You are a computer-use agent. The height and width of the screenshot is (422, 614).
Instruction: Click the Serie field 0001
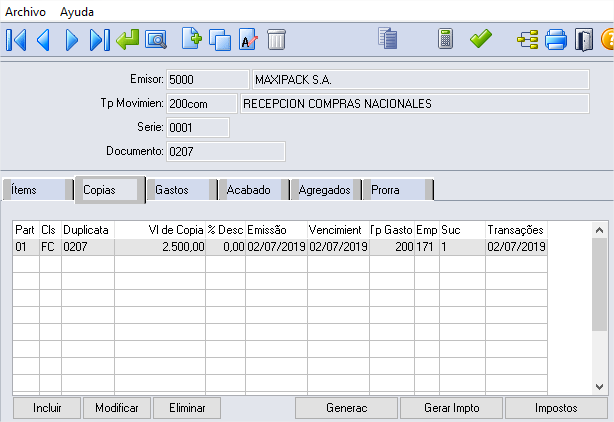[198, 128]
